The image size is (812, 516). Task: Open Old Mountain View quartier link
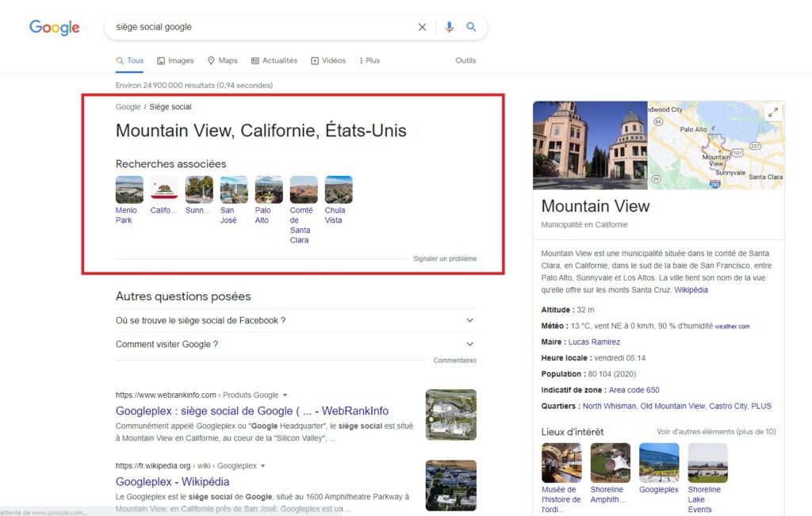672,407
